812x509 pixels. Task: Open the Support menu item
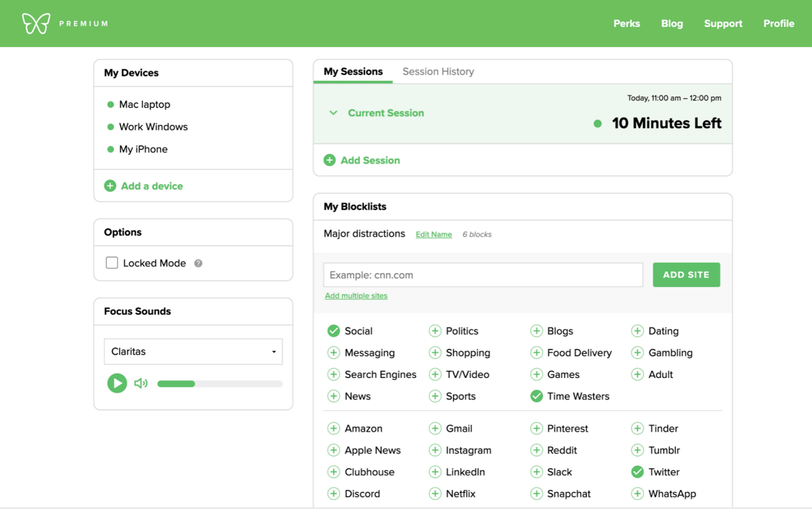pos(723,24)
